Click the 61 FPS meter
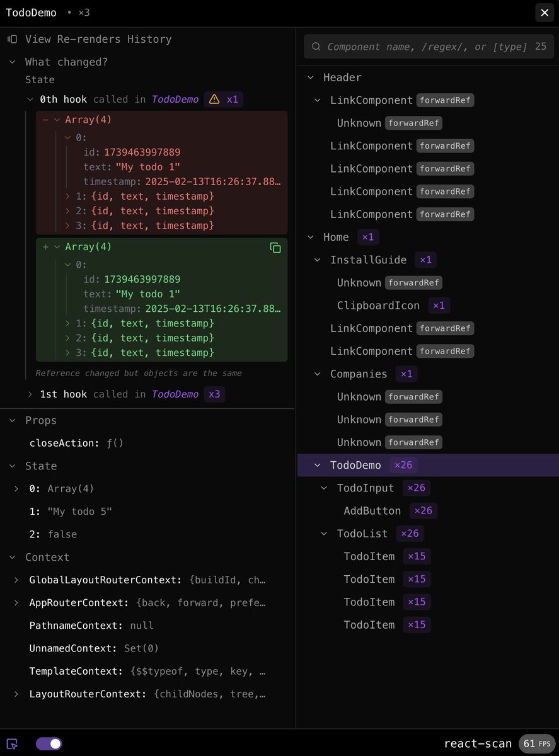This screenshot has height=756, width=559. (x=537, y=743)
